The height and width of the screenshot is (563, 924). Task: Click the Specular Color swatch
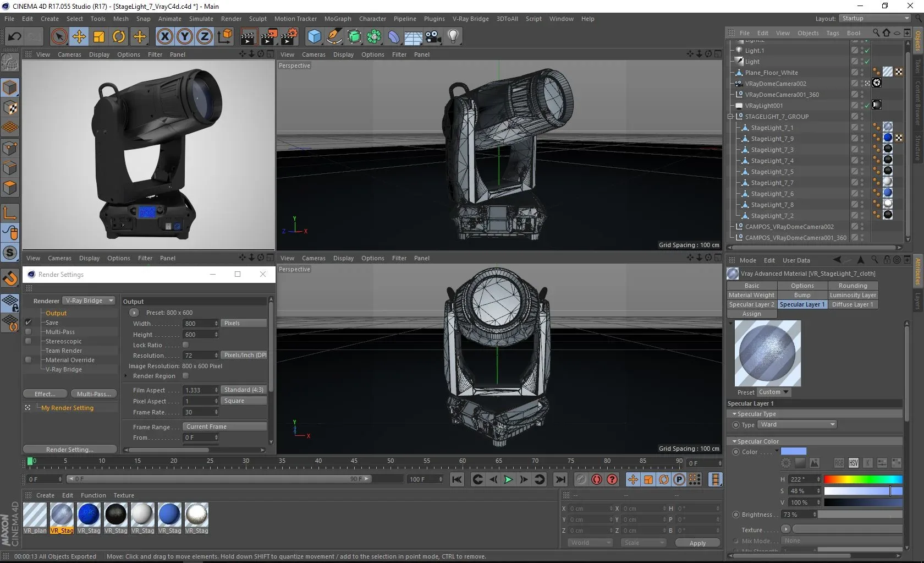pos(794,451)
